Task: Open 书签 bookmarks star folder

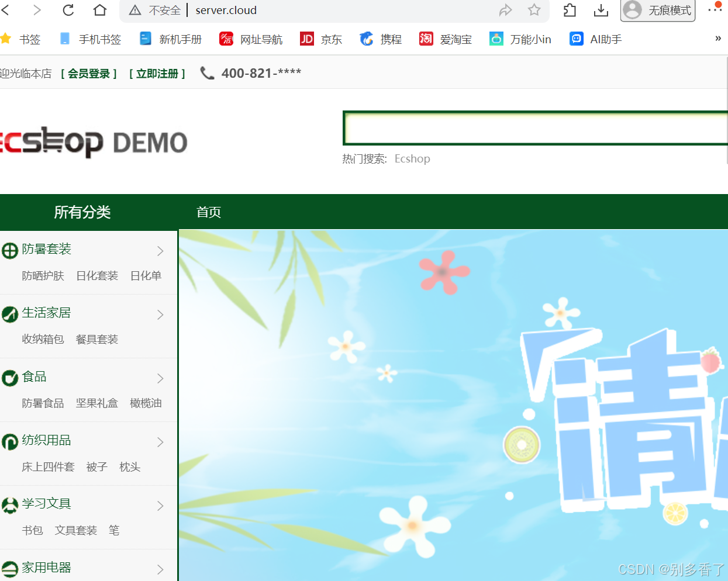Action: 21,39
